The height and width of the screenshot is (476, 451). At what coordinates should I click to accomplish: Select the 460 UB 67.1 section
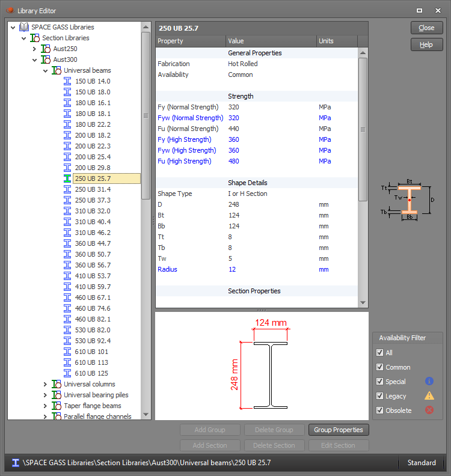pyautogui.click(x=93, y=297)
